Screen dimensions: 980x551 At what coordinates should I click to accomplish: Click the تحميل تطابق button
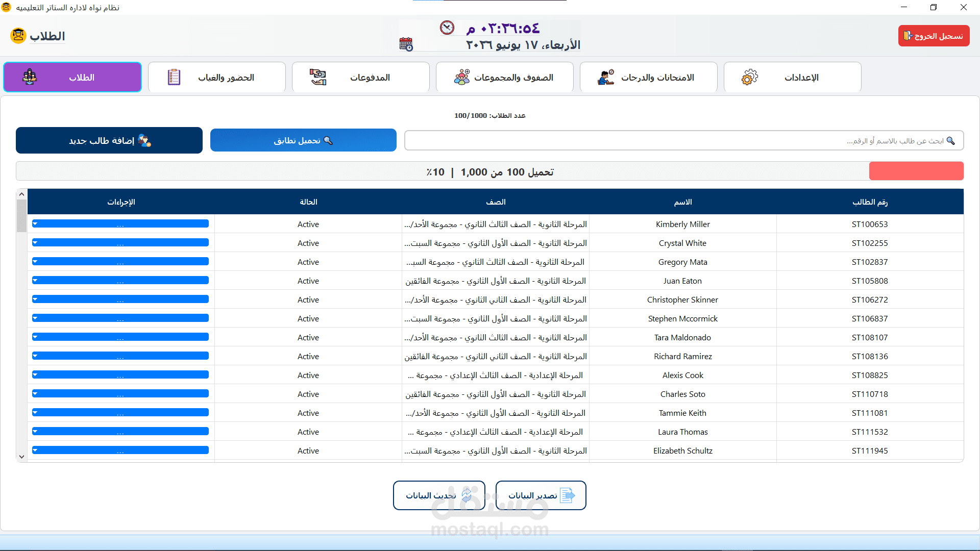[303, 140]
